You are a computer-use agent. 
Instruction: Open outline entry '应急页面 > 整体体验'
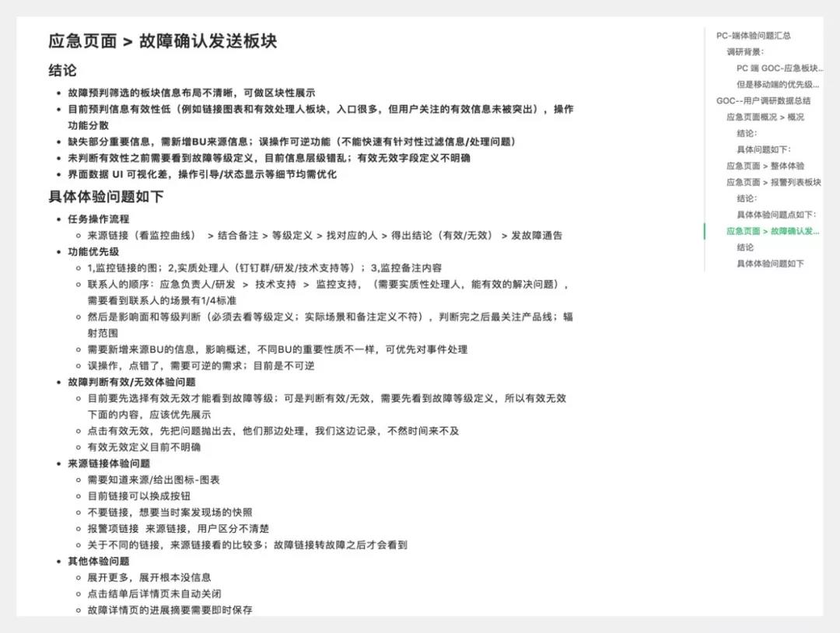point(765,166)
